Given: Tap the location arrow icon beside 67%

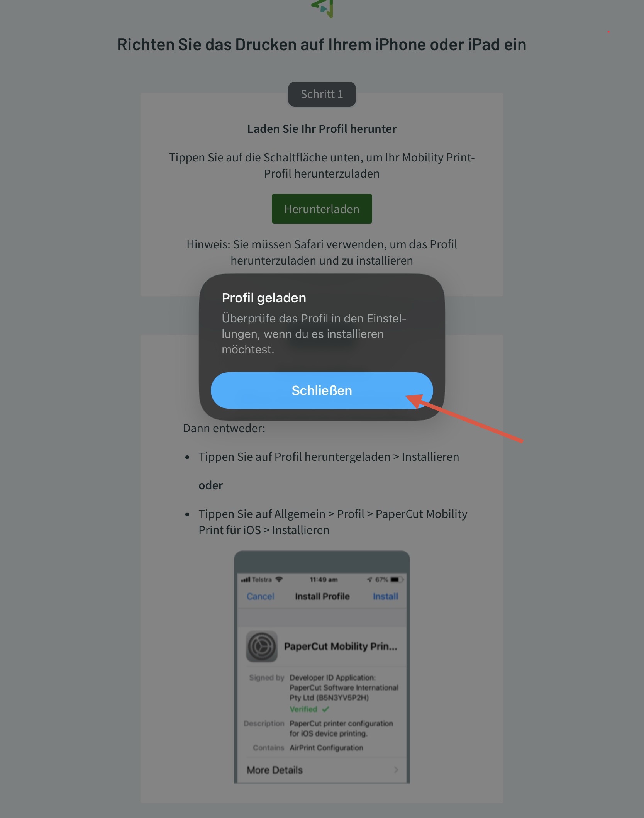Looking at the screenshot, I should tap(370, 579).
